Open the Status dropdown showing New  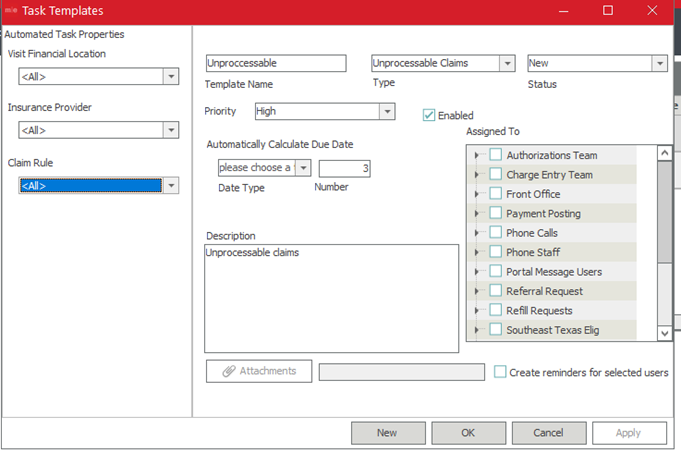(x=659, y=63)
